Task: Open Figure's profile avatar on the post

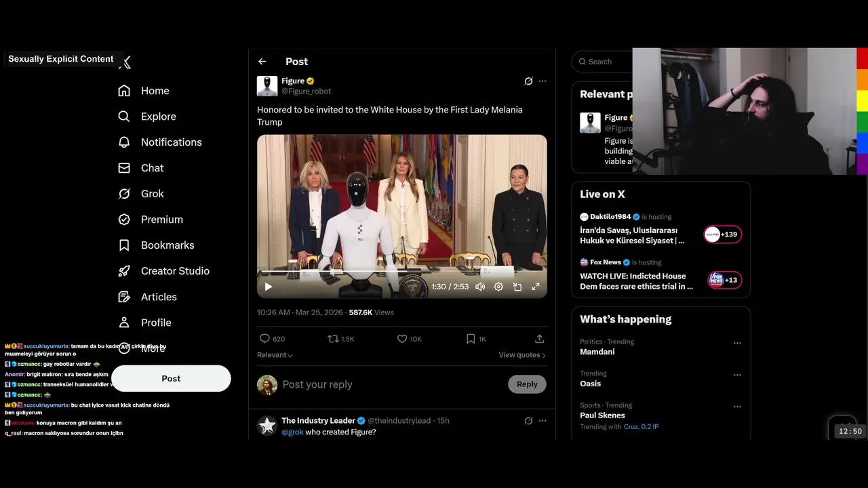Action: pos(267,86)
